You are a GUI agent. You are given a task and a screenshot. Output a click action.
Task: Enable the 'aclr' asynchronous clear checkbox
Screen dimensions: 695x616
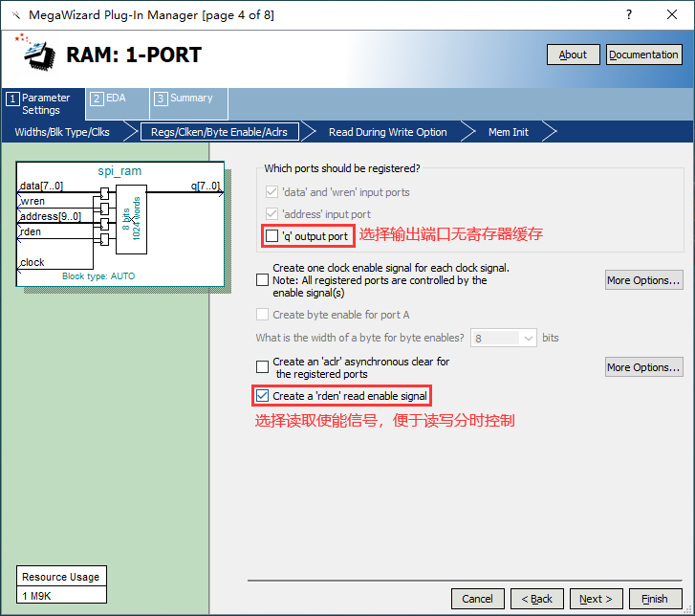[263, 367]
